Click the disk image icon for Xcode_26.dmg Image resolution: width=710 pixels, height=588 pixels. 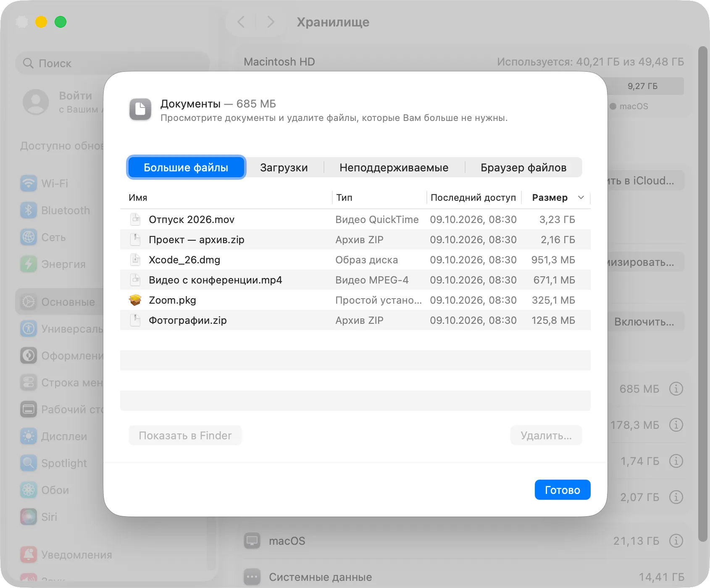(135, 260)
